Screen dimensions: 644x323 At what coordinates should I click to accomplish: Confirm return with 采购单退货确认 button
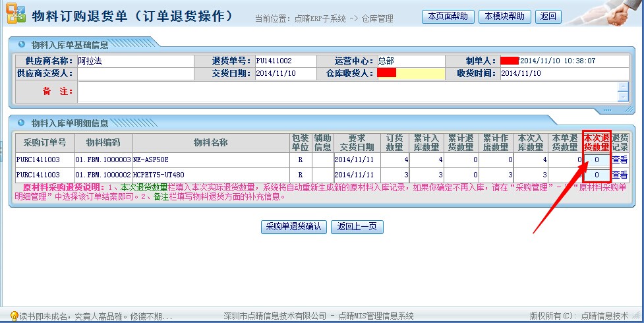coord(293,227)
